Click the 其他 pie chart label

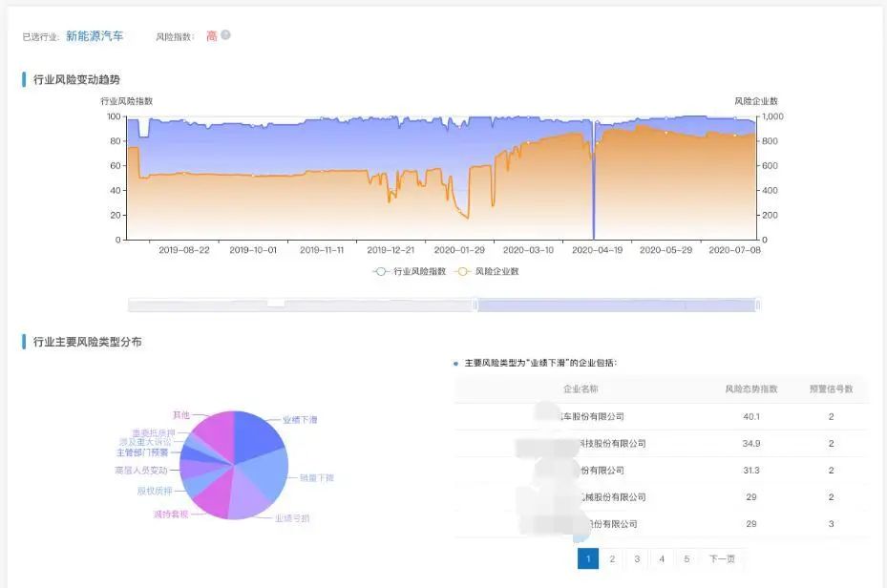pos(180,415)
